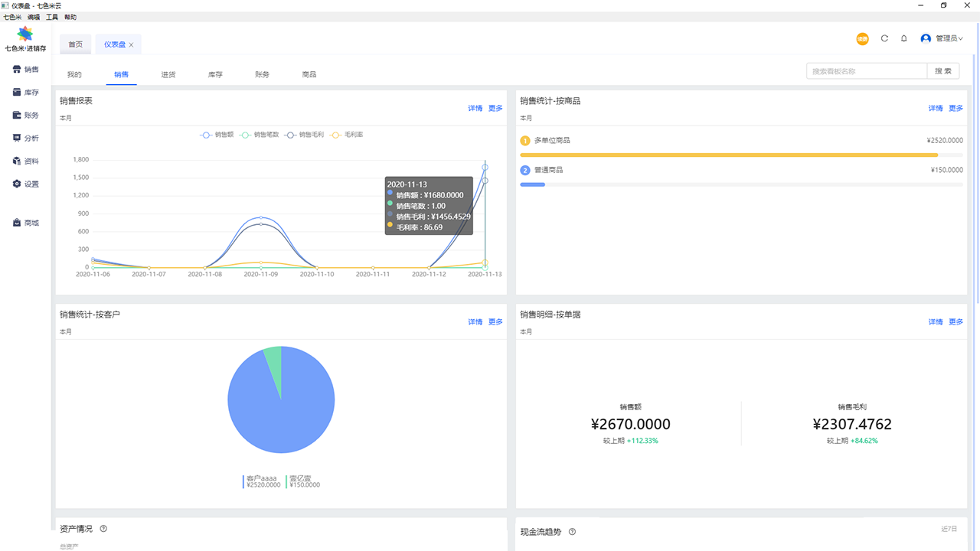Switch to the 首页 page tab
Image resolution: width=980 pixels, height=551 pixels.
(x=75, y=44)
